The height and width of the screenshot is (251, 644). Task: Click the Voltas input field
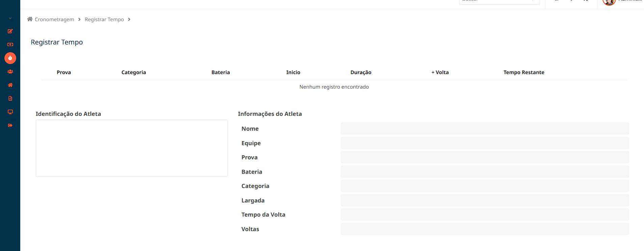pos(485,229)
